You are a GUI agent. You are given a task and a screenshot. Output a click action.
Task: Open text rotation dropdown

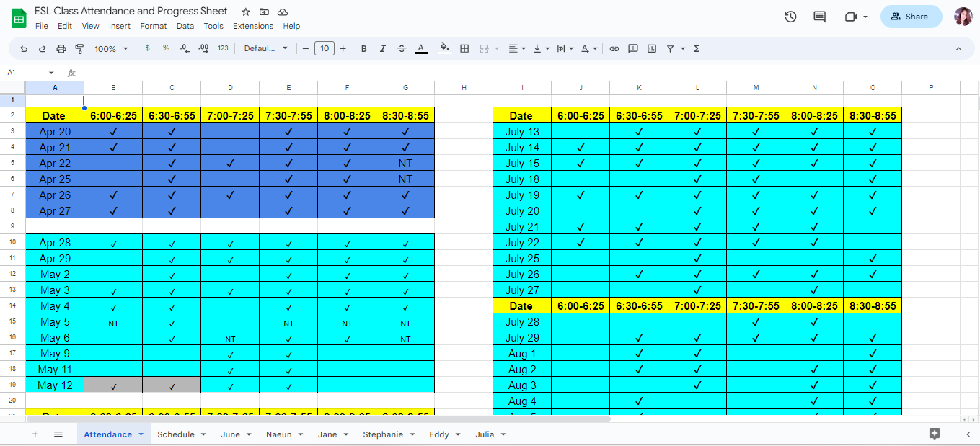[589, 48]
